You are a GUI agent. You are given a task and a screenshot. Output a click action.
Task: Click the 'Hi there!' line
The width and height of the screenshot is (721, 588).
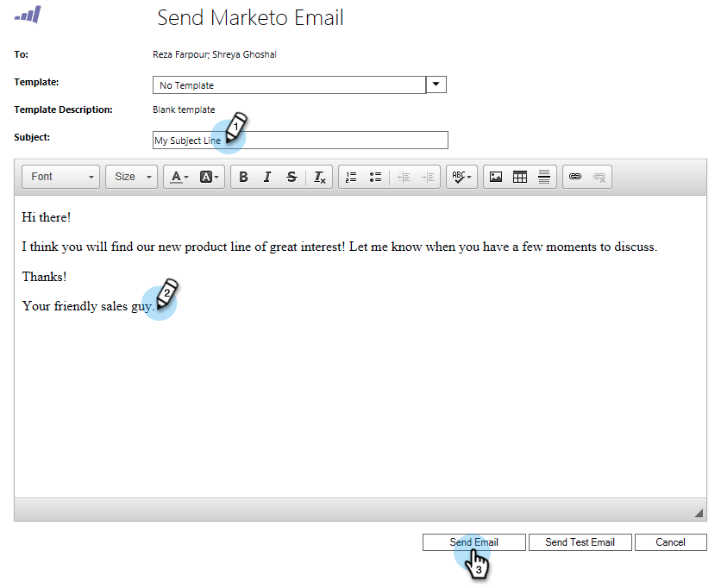pyautogui.click(x=47, y=217)
